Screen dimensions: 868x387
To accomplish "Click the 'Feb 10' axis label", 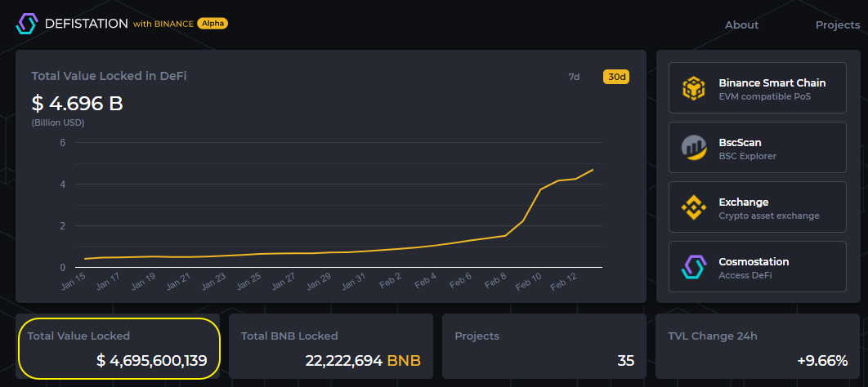I will 530,281.
